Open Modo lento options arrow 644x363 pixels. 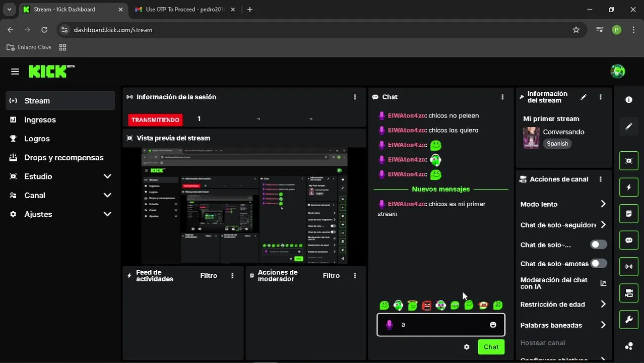[603, 204]
